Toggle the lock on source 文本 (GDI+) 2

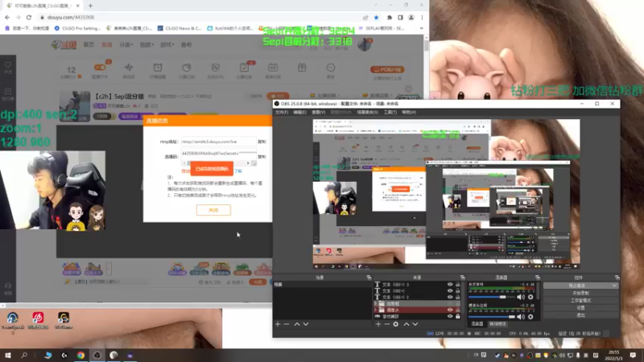pyautogui.click(x=458, y=297)
